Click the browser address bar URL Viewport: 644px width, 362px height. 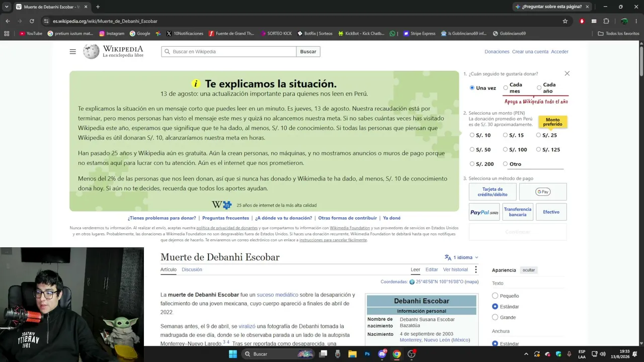[x=105, y=21]
